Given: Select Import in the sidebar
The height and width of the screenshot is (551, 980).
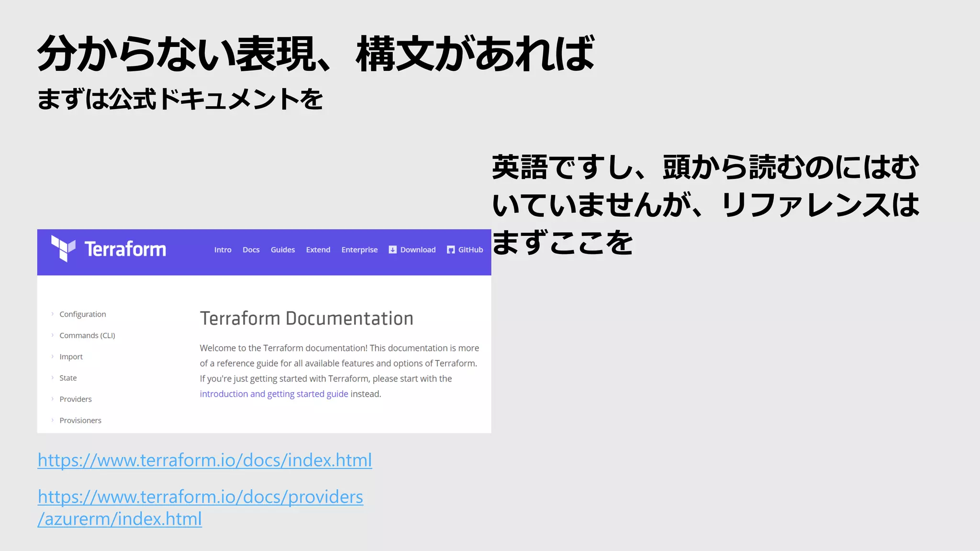Looking at the screenshot, I should coord(71,357).
